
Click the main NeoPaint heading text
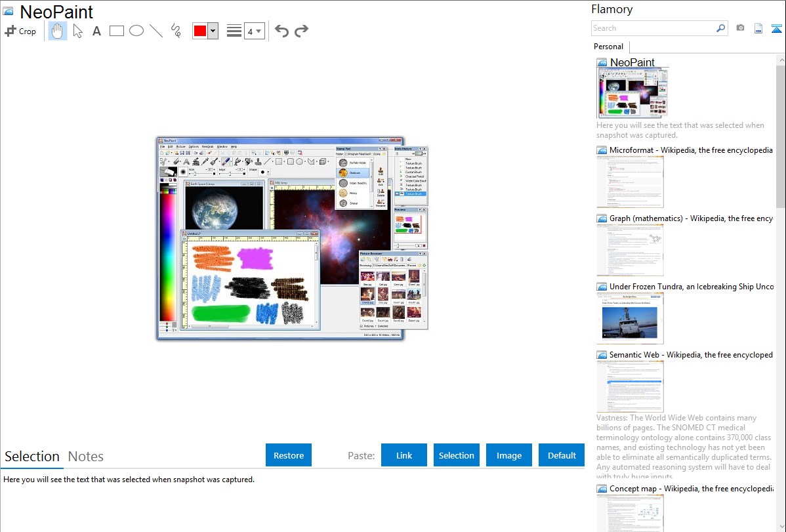pos(56,12)
